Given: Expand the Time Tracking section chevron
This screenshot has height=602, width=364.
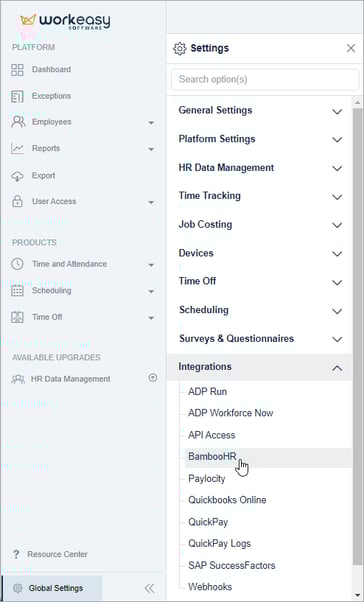Looking at the screenshot, I should pos(337,197).
